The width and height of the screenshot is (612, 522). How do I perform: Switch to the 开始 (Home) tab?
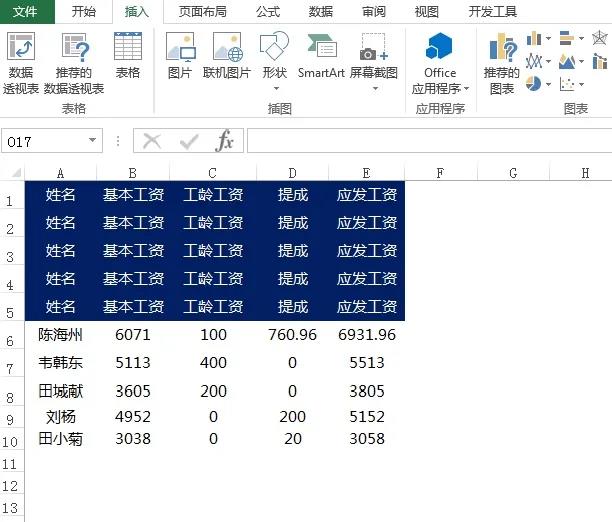point(84,12)
